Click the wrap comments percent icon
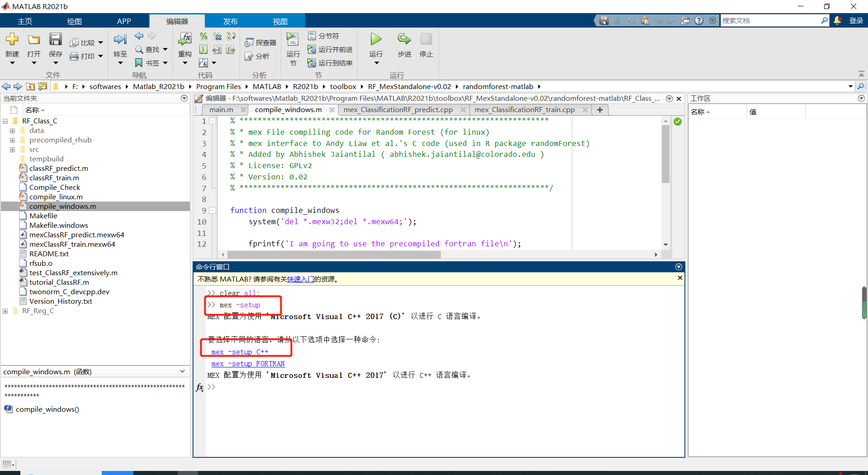The image size is (868, 475). tap(231, 36)
